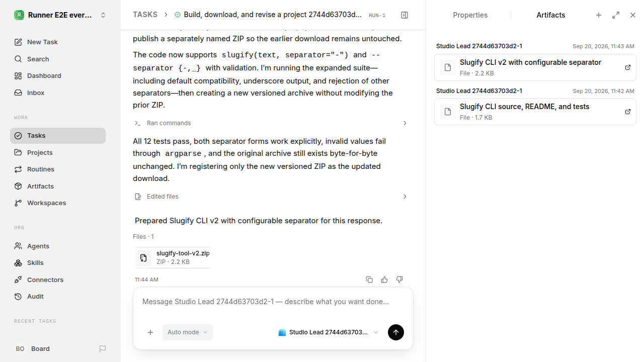644x362 pixels.
Task: Give the response a thumbs up
Action: click(x=384, y=280)
